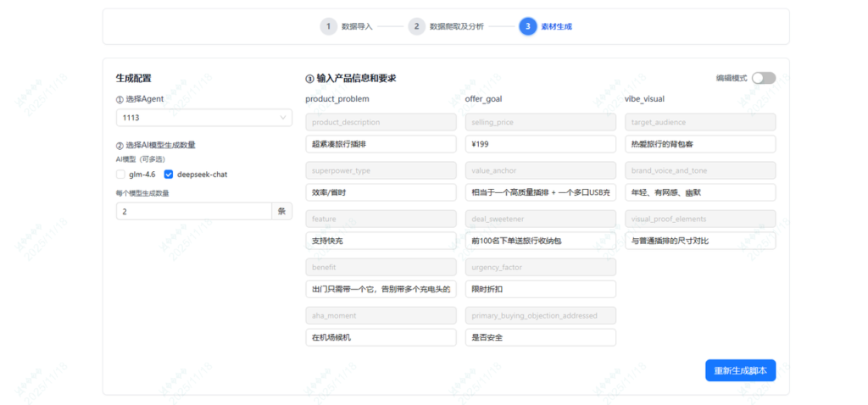Click step 1 数据导入 circle icon
Viewport: 868px width, 405px height.
(328, 26)
